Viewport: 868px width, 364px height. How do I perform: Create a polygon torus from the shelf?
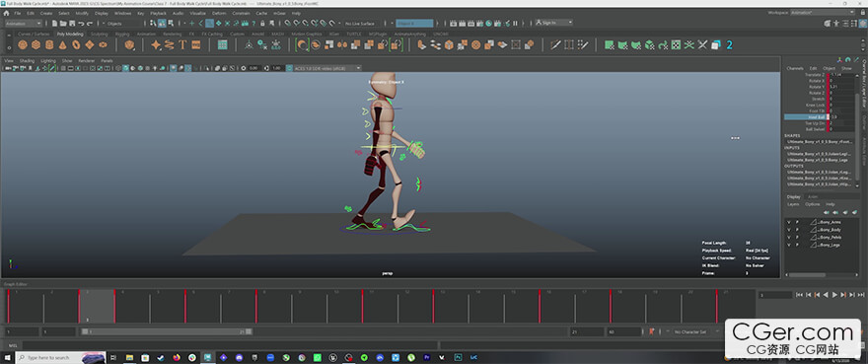[x=76, y=44]
